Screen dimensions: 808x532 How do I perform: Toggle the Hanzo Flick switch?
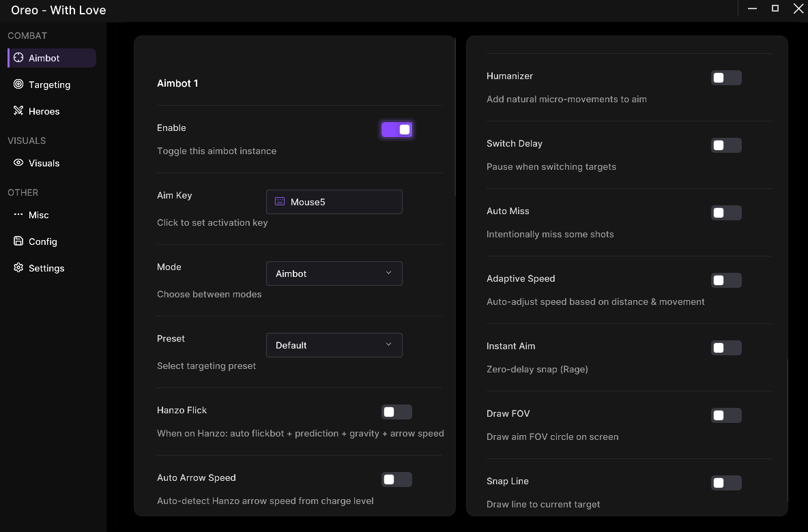point(396,412)
